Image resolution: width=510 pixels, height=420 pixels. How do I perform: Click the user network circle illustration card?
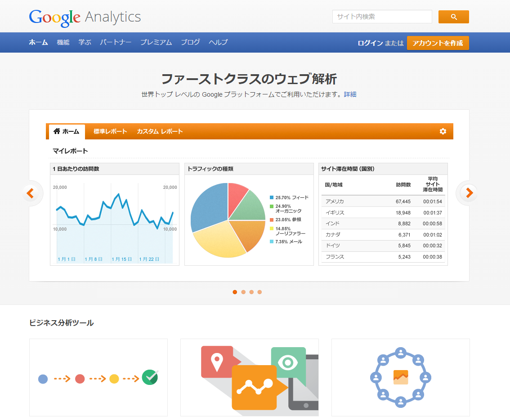click(x=400, y=377)
